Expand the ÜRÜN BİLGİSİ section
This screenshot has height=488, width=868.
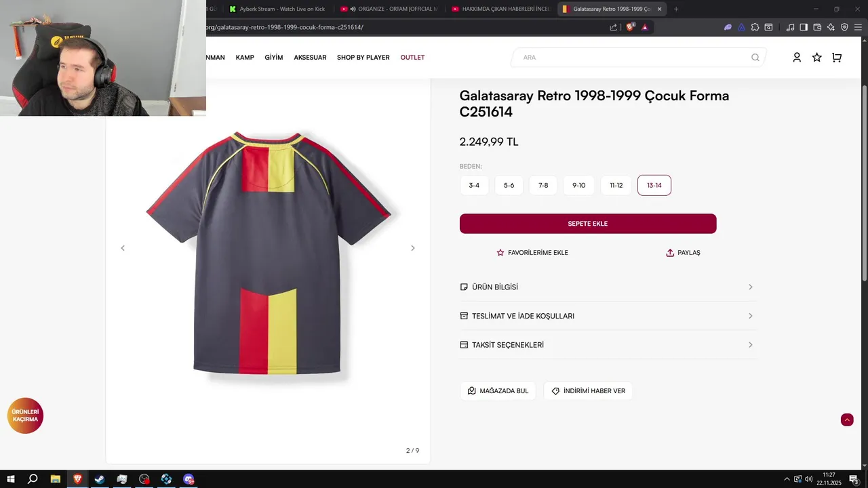click(x=606, y=287)
